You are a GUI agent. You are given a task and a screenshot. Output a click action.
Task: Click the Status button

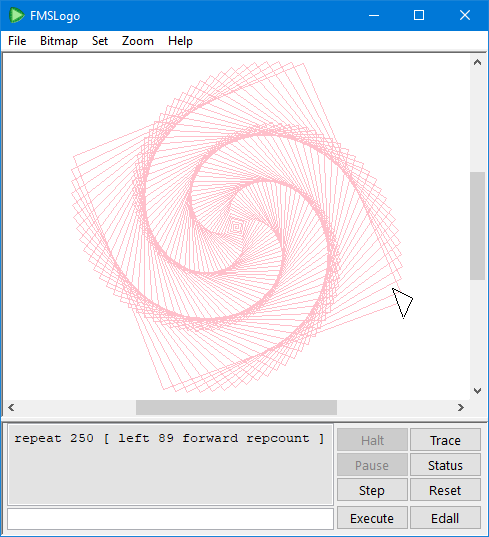tap(445, 465)
